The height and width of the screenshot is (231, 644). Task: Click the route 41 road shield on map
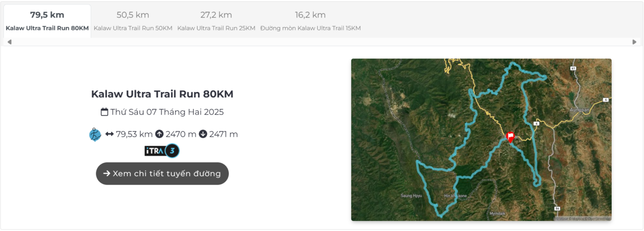point(573,68)
